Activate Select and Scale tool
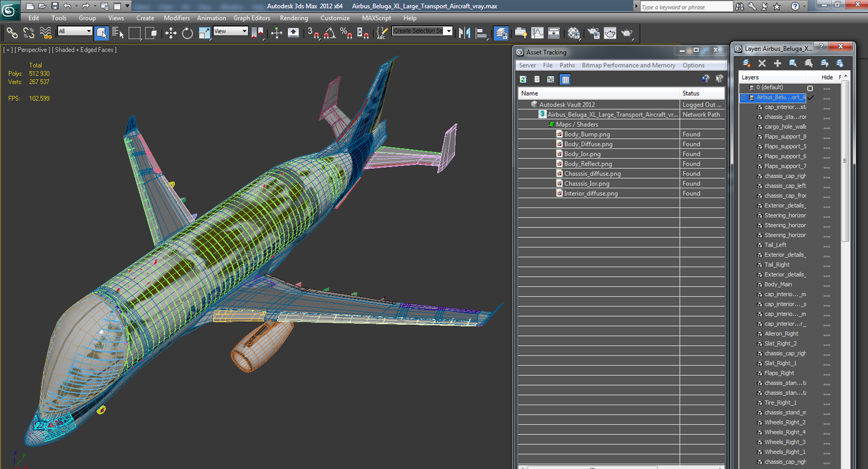Viewport: 868px width, 469px height. tap(204, 33)
